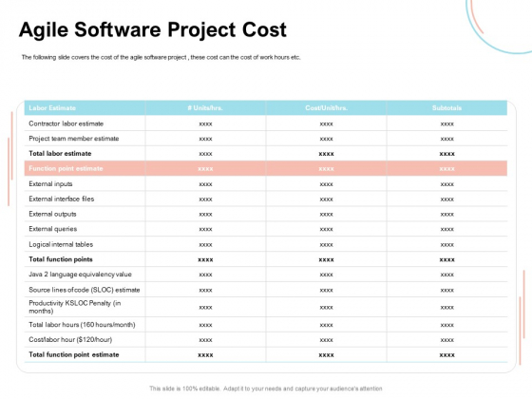Click the 'Total labor hours (160 hours/month)' label
This screenshot has height=399, width=532.
click(82, 325)
